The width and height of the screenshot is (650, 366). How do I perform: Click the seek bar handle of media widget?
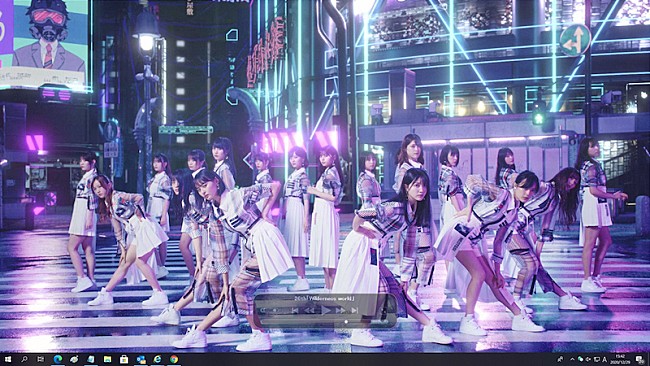click(x=346, y=322)
